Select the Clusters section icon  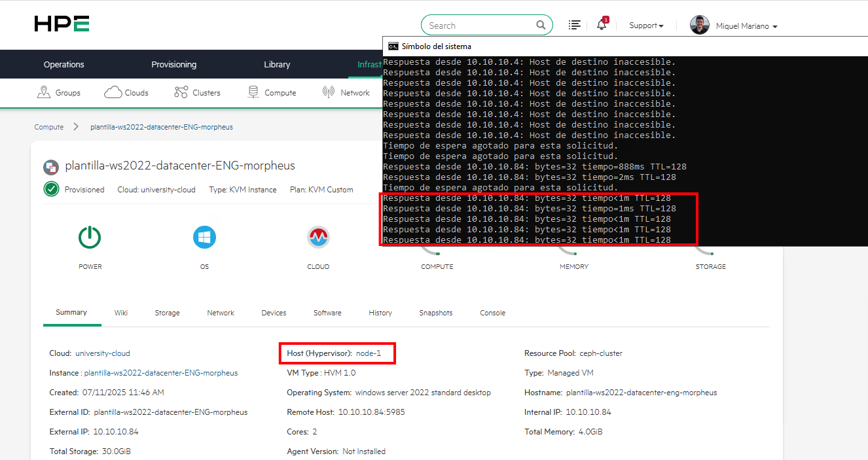(181, 92)
